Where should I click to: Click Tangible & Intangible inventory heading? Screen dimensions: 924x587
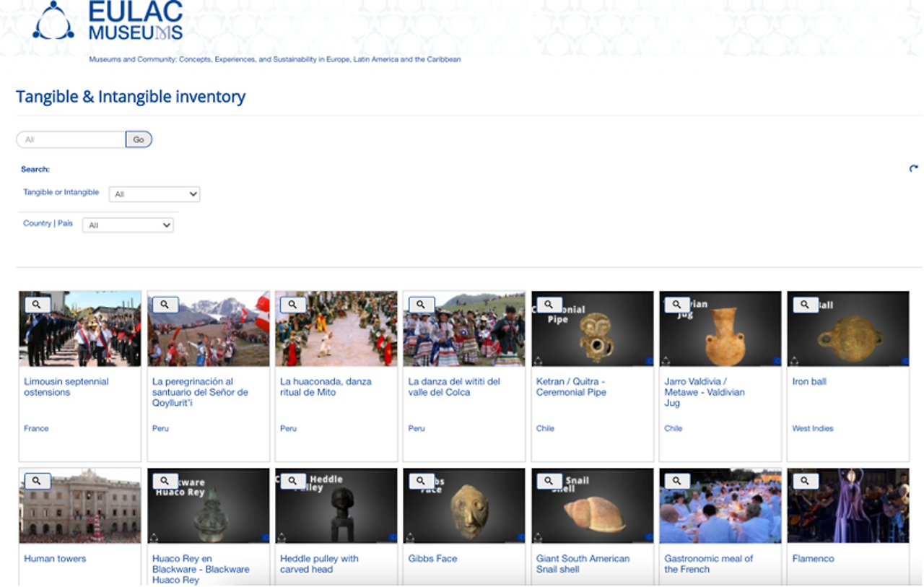coord(131,97)
